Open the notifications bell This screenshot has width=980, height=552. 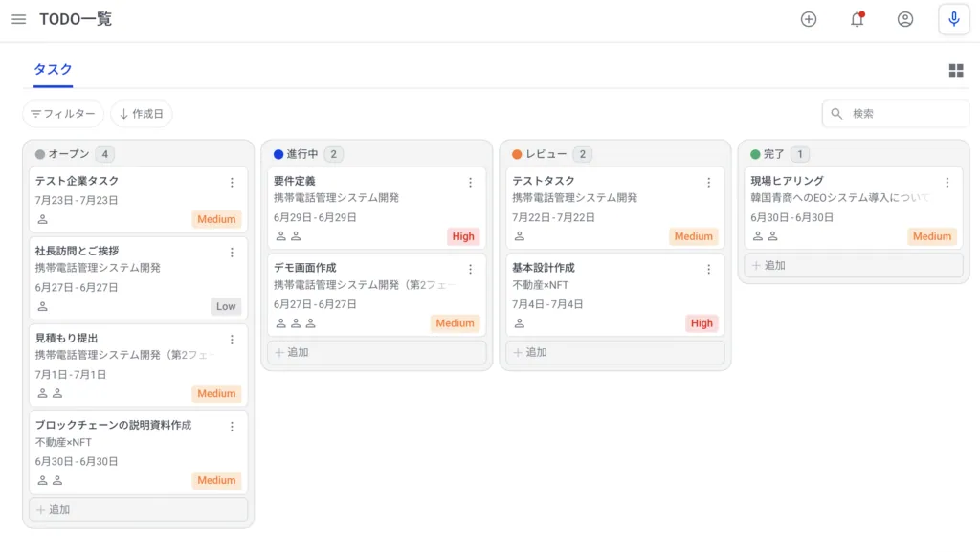pos(857,19)
